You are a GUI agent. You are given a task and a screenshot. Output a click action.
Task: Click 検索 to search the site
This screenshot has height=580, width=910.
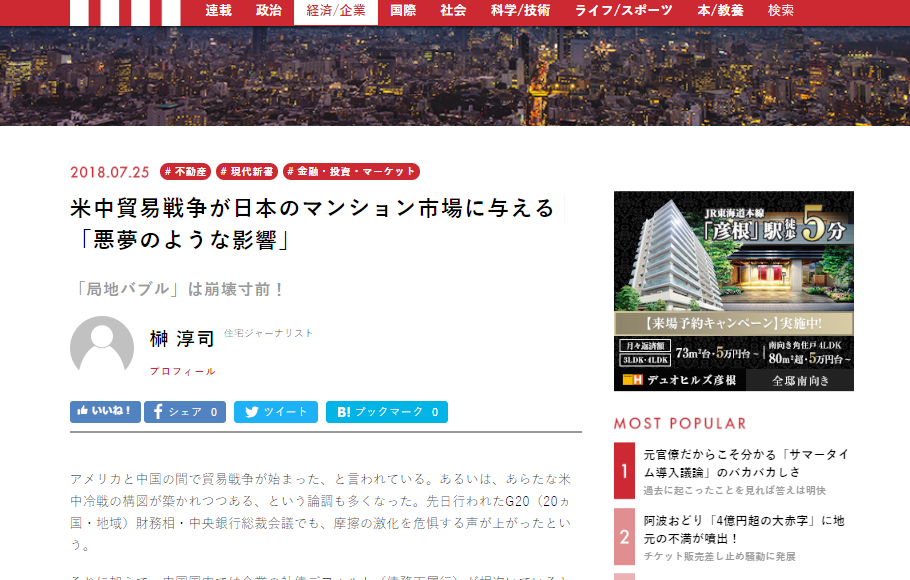(781, 11)
